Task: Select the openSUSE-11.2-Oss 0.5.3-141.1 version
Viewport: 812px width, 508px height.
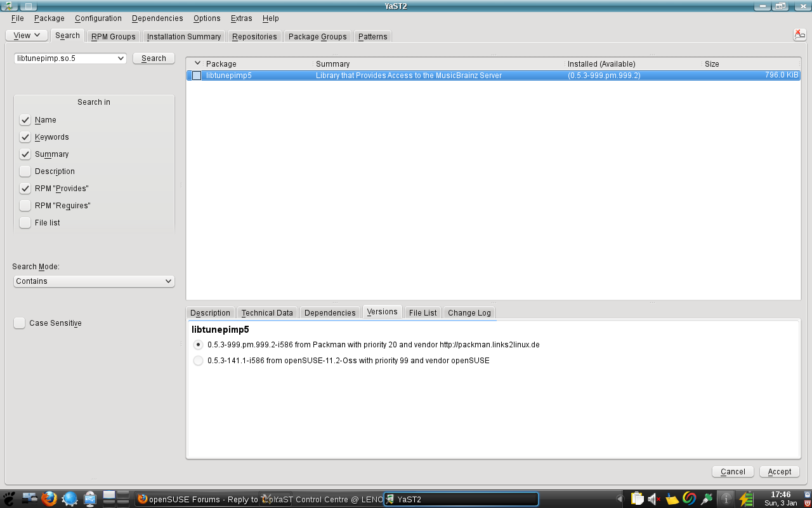Action: coord(199,361)
